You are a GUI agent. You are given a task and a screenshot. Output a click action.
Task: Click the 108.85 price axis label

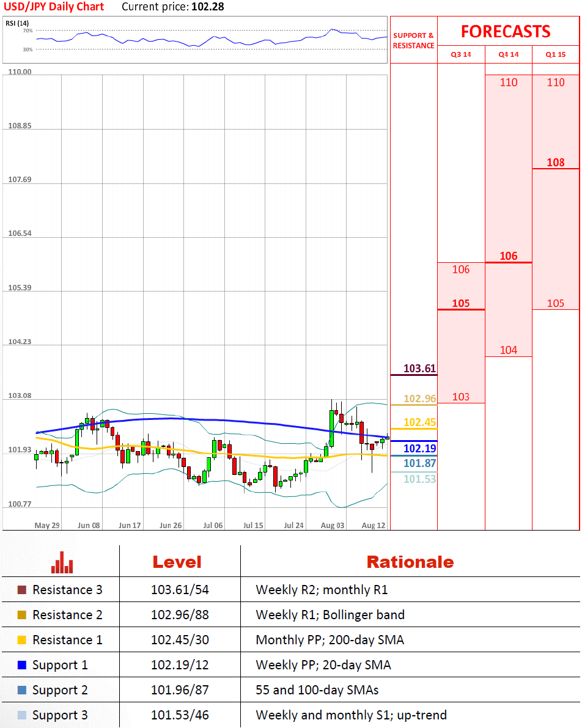(20, 126)
